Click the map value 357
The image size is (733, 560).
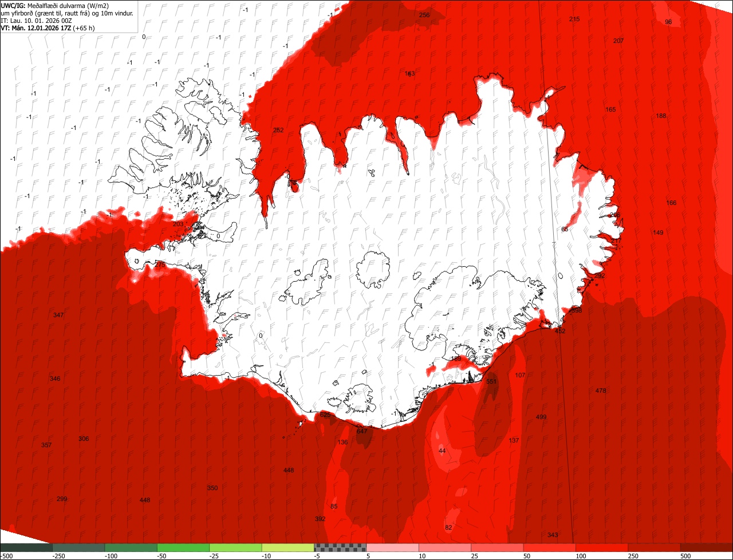point(46,445)
